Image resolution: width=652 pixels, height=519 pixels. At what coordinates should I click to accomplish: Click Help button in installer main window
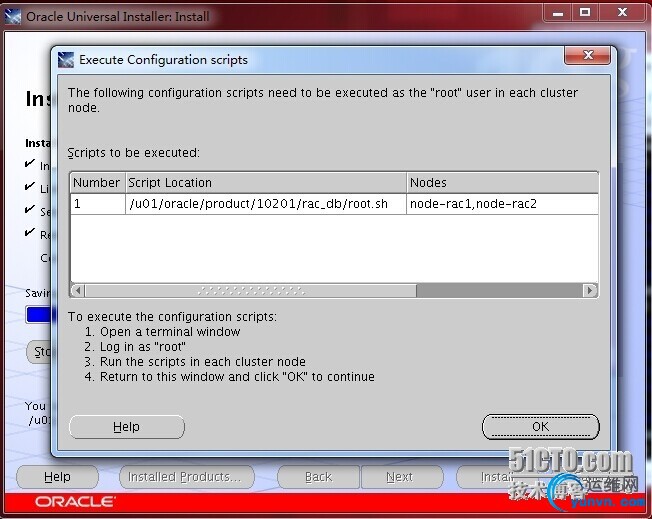tap(57, 477)
